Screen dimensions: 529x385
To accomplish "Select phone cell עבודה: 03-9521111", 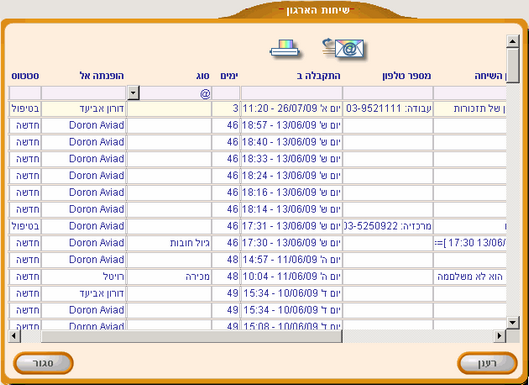I will click(388, 109).
